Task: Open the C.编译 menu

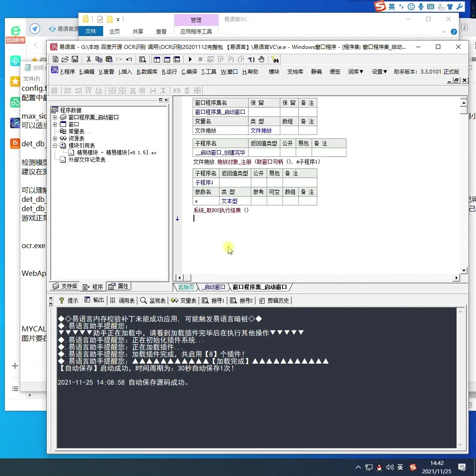Action: click(189, 72)
